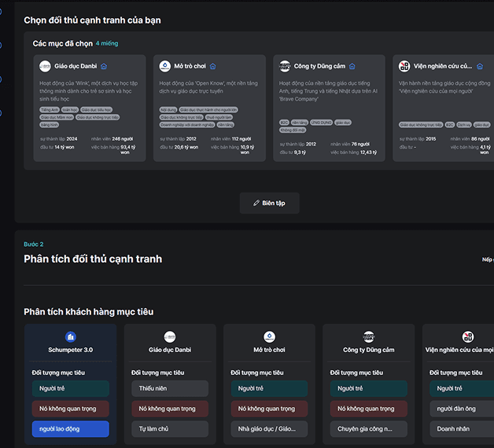Click the pencil icon in the Biên tập button
Viewport: 494px width, 448px height.
tap(256, 203)
